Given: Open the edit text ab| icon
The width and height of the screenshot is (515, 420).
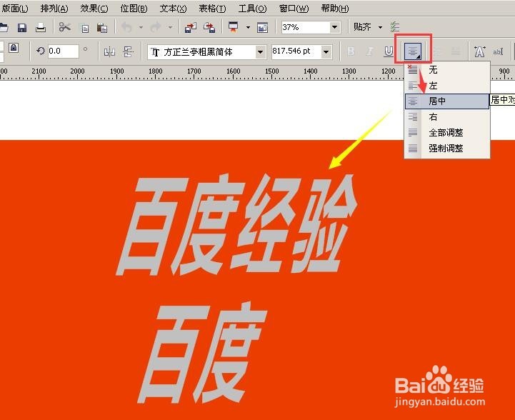Looking at the screenshot, I should pyautogui.click(x=498, y=51).
